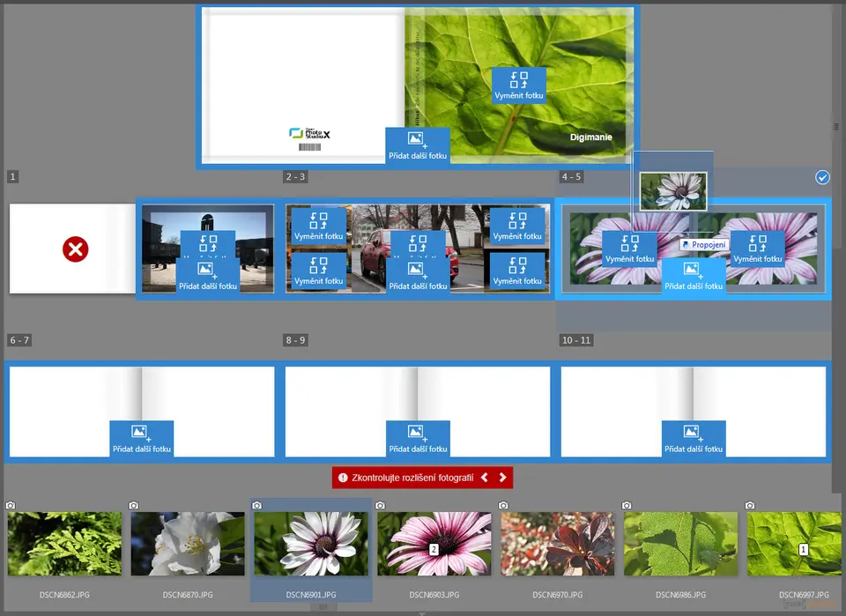Add another photo to flower spread 4-5

click(x=694, y=276)
